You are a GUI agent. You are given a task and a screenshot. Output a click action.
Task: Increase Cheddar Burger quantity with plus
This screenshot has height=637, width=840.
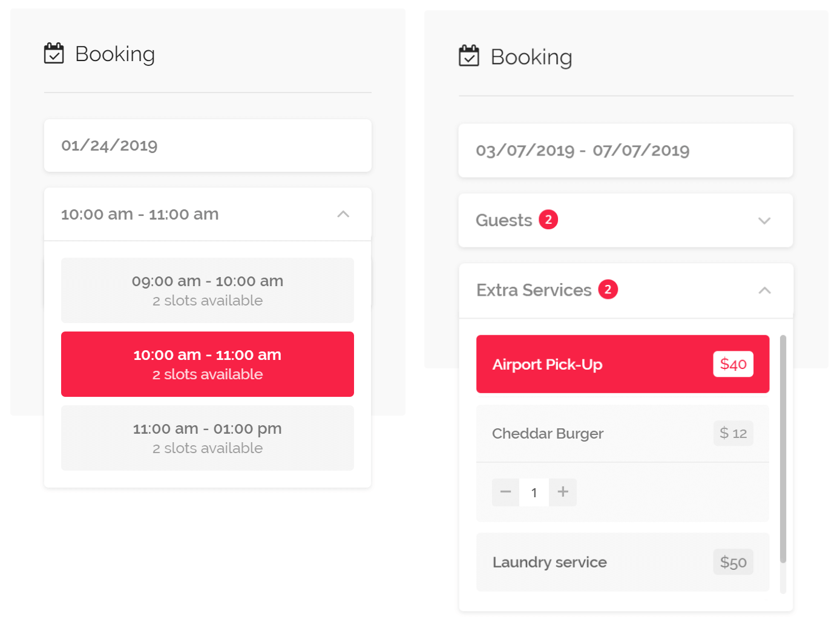coord(563,492)
